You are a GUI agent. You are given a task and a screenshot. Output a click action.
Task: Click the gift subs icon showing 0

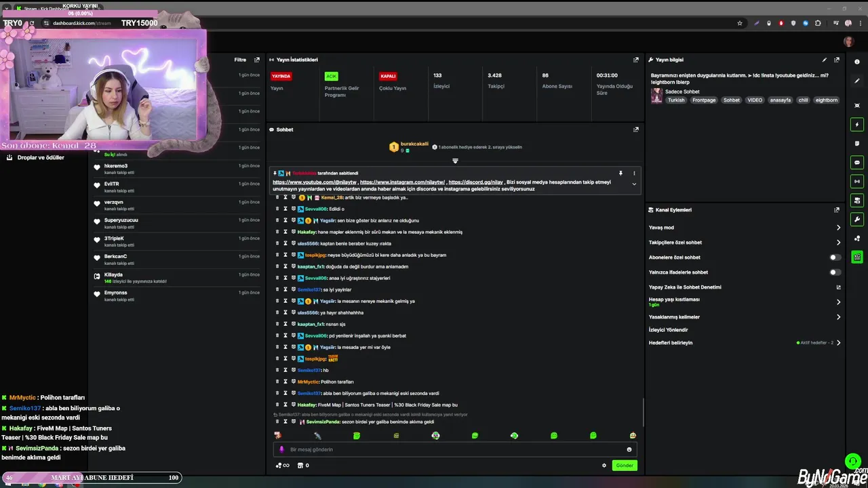[303, 466]
